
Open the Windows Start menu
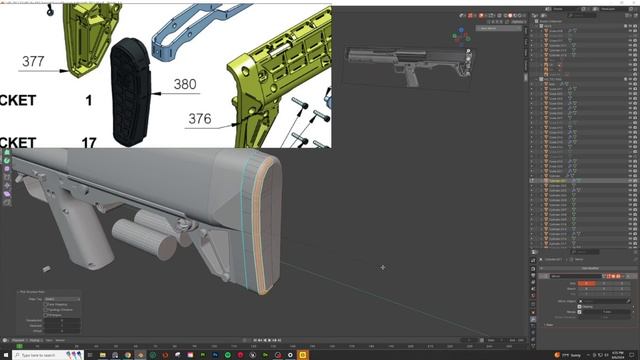5,355
